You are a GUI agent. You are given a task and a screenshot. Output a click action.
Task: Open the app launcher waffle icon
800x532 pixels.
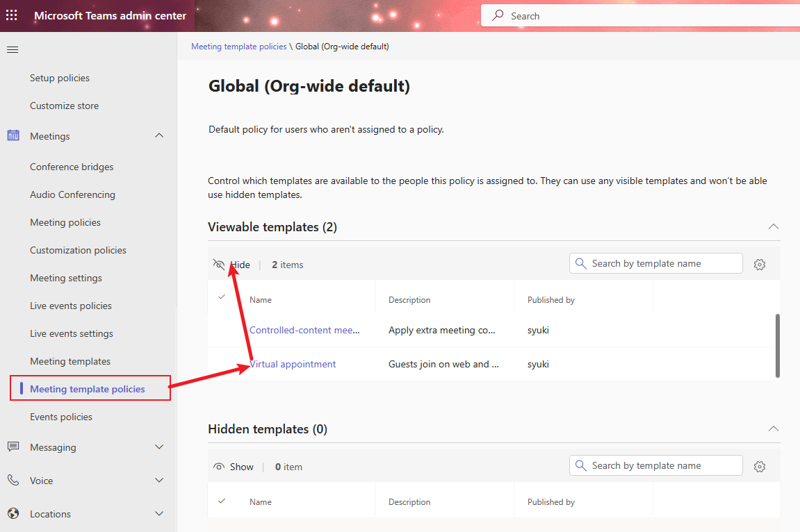[12, 15]
